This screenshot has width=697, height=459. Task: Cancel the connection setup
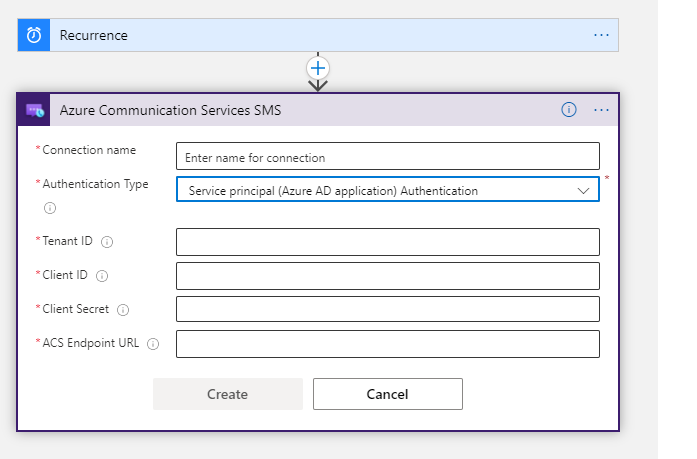(x=388, y=394)
